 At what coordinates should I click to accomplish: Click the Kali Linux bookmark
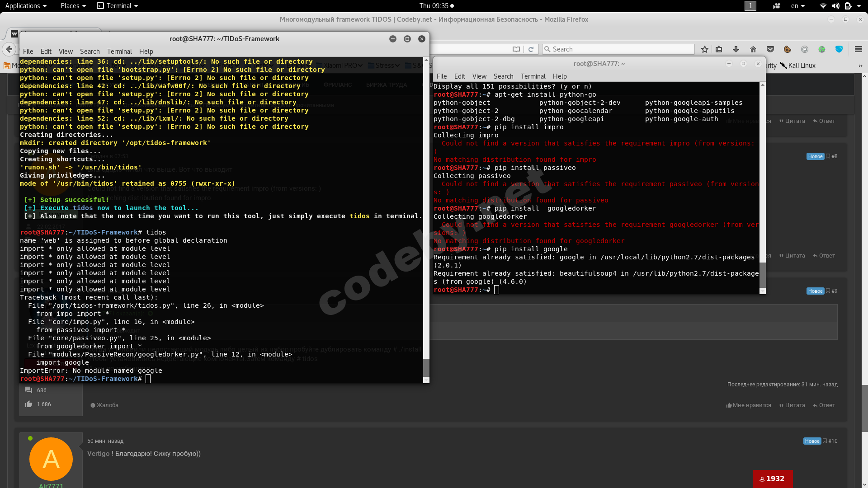coord(798,66)
